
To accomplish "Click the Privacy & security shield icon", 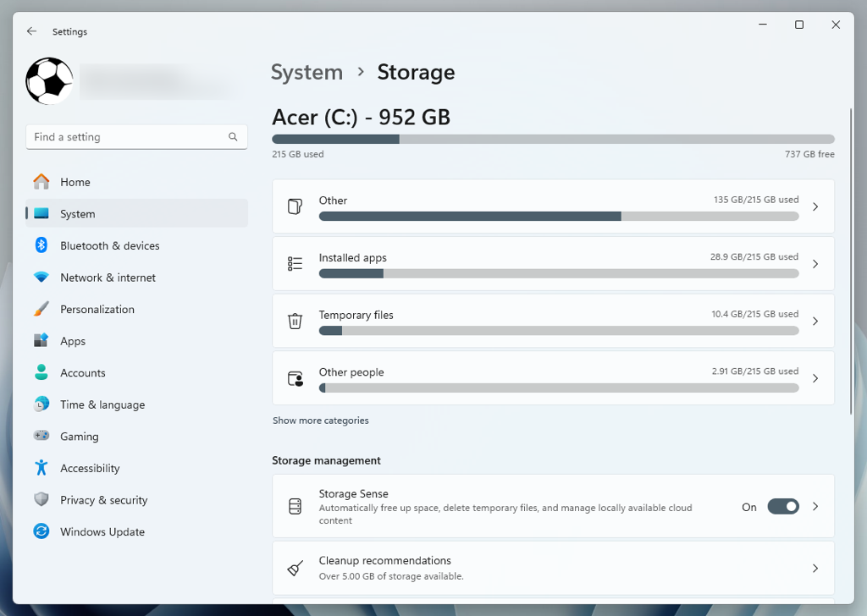I will coord(41,499).
